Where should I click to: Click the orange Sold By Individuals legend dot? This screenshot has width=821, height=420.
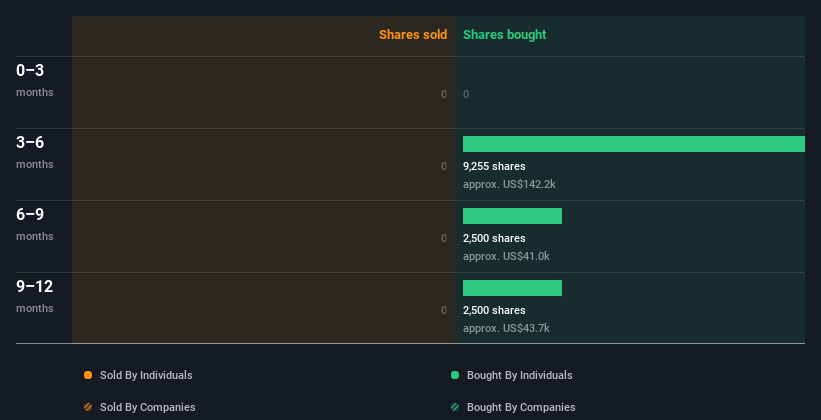(88, 375)
